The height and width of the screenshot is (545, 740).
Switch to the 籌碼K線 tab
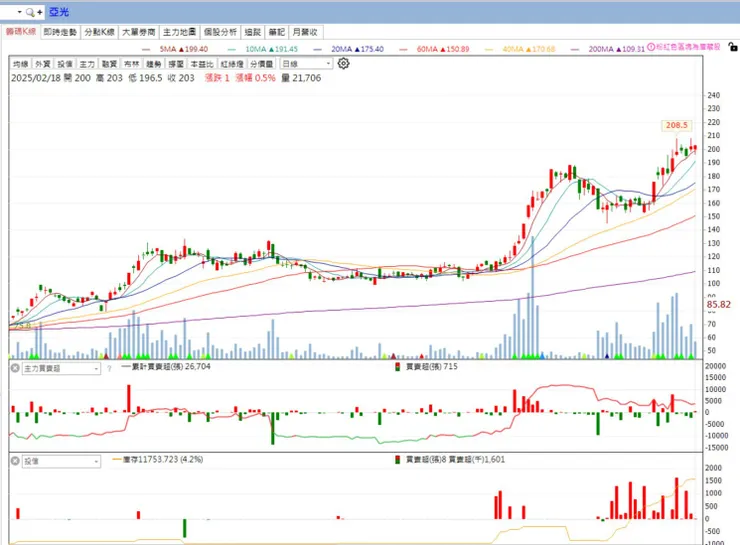[21, 32]
